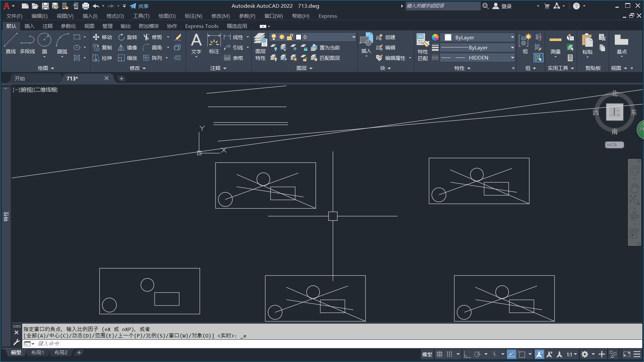The width and height of the screenshot is (644, 362).
Task: Click the 复制 (Copy) tool
Action: pyautogui.click(x=103, y=47)
